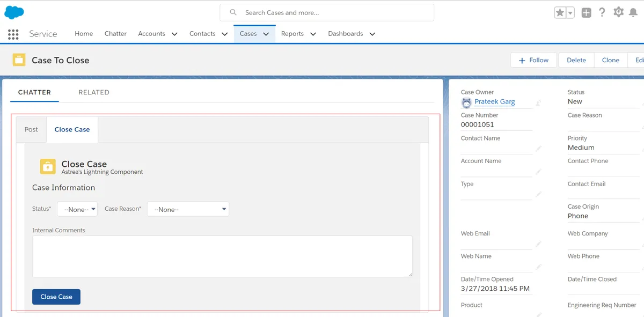Screen dimensions: 644x317
Task: Click the Priority value Medium
Action: [x=581, y=148]
